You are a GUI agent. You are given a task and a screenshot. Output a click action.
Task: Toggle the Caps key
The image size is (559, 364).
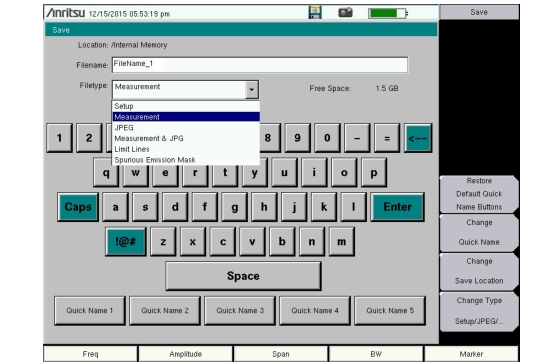click(x=78, y=207)
